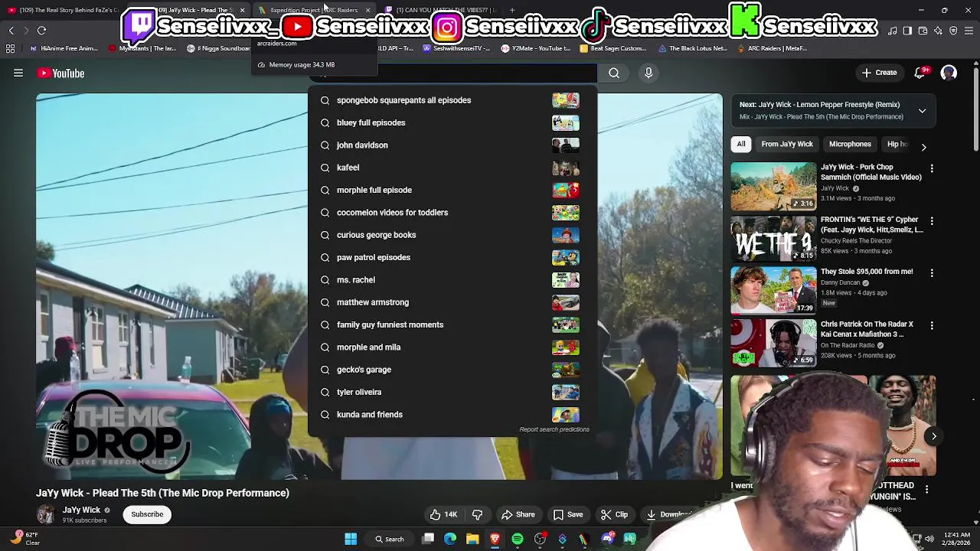Viewport: 980px width, 551px height.
Task: Pick family guy funniest moments suggestion
Action: [x=452, y=324]
